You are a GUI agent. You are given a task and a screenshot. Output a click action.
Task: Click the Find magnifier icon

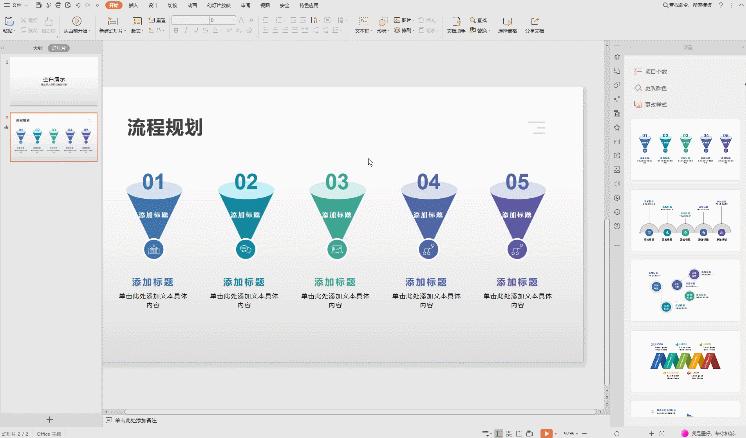click(x=472, y=20)
